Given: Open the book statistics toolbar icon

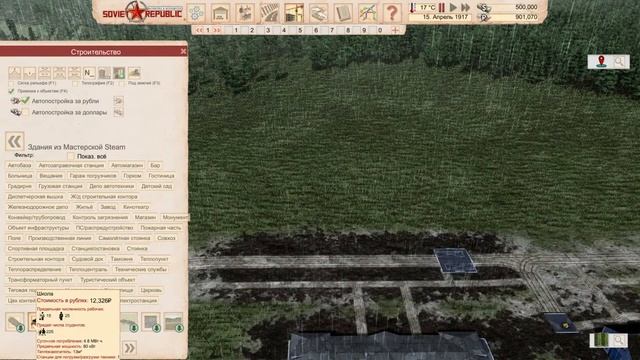Looking at the screenshot, I should 343,13.
